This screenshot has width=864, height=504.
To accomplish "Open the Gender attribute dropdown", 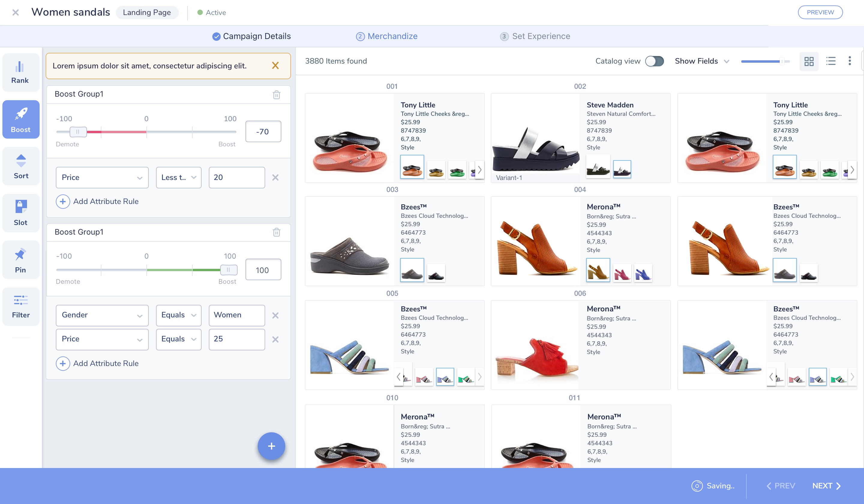I will click(x=102, y=315).
